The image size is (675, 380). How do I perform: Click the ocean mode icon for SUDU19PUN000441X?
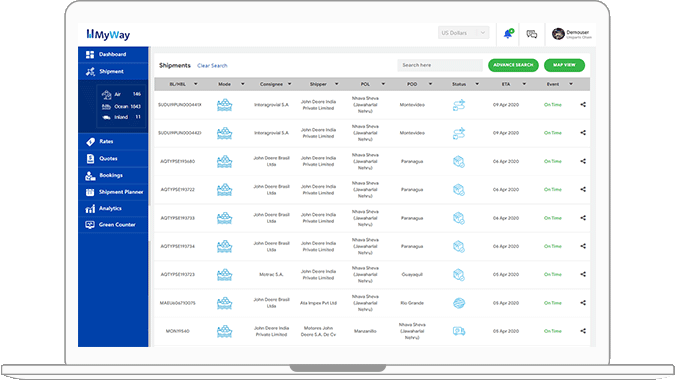click(224, 105)
